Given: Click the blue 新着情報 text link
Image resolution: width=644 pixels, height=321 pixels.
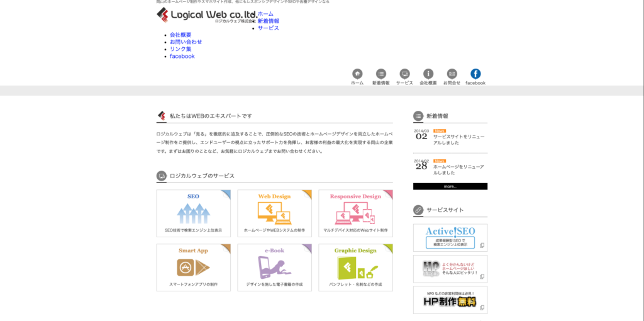Looking at the screenshot, I should coord(268,21).
